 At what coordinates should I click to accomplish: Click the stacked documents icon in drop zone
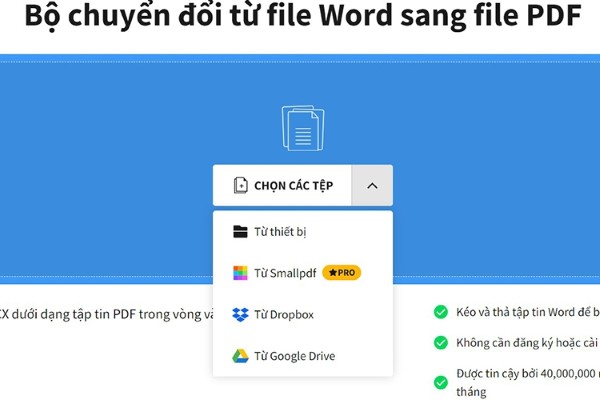303,128
